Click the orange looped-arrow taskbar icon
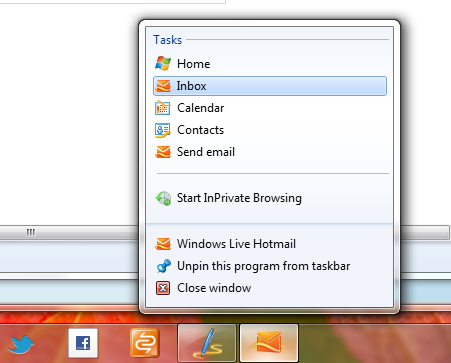Screen dimensions: 451x363 pyautogui.click(x=145, y=343)
